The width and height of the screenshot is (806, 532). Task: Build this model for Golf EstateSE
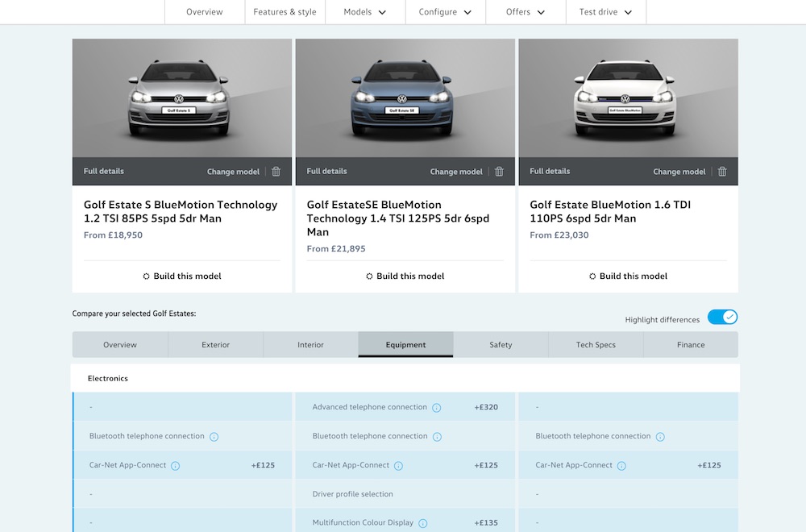(405, 276)
